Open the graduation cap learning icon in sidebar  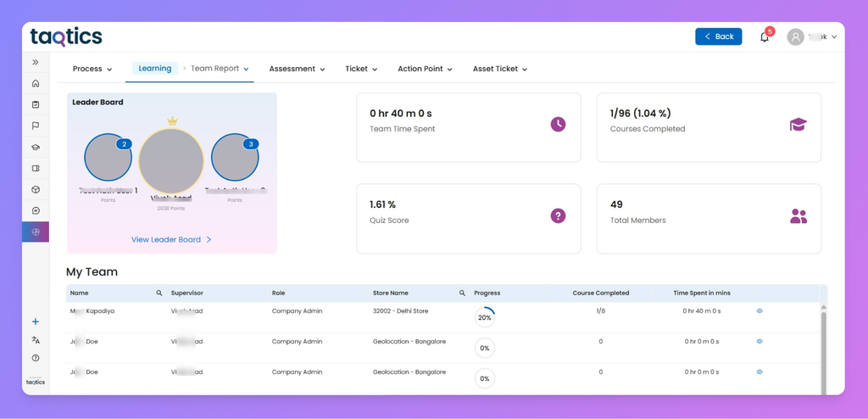(36, 147)
